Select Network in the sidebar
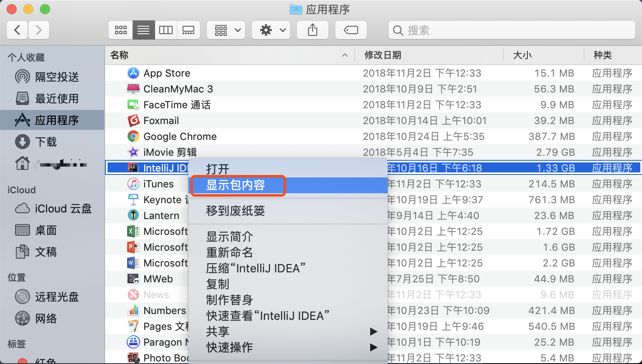 click(52, 319)
